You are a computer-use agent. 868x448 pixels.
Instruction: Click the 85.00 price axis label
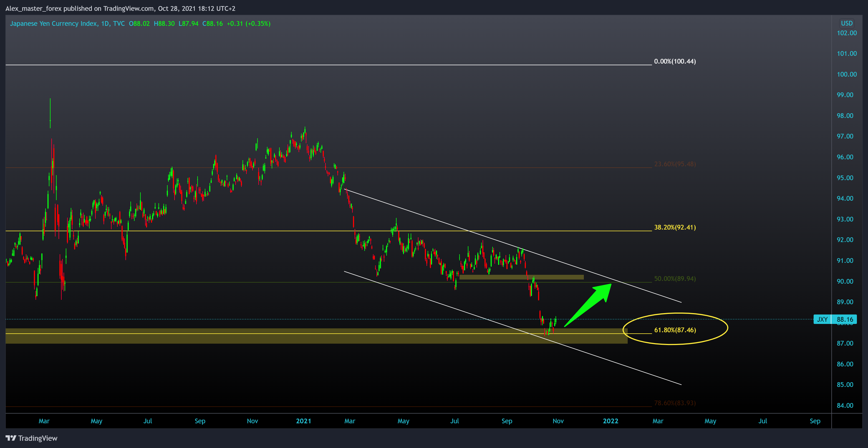(845, 385)
